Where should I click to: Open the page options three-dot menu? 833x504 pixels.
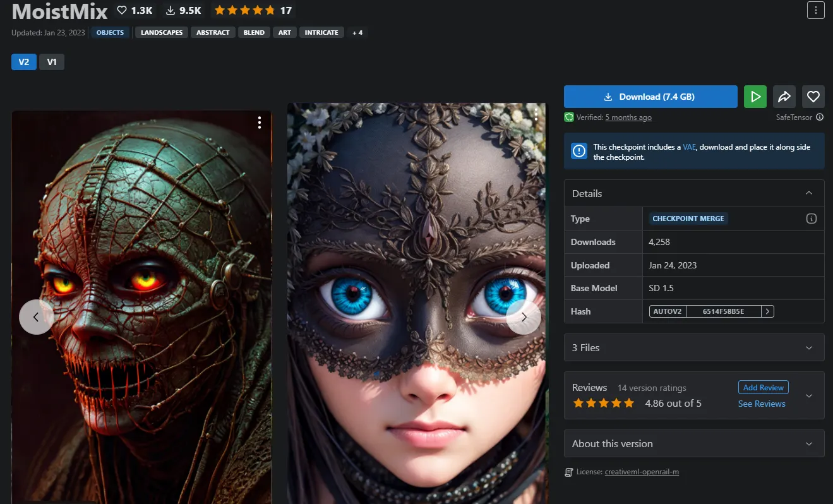(x=815, y=10)
